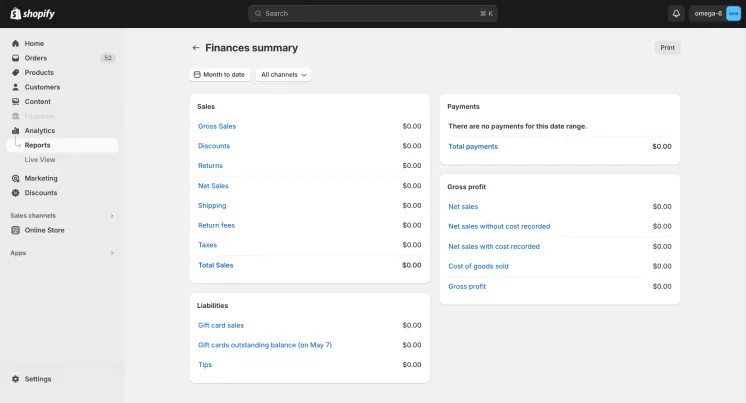Open Discounts in the sidebar
746x403 pixels.
click(x=41, y=193)
